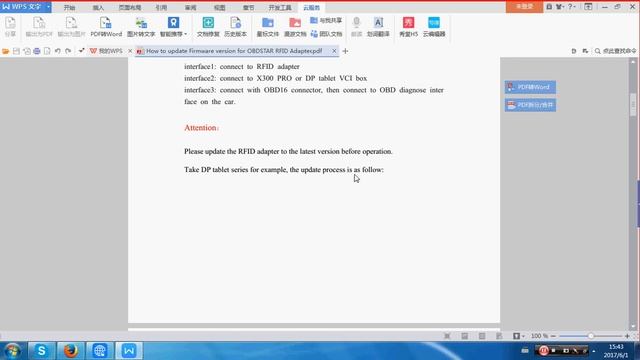Switch to the 页面布局 ribbon tab
The width and height of the screenshot is (640, 360).
click(x=130, y=7)
